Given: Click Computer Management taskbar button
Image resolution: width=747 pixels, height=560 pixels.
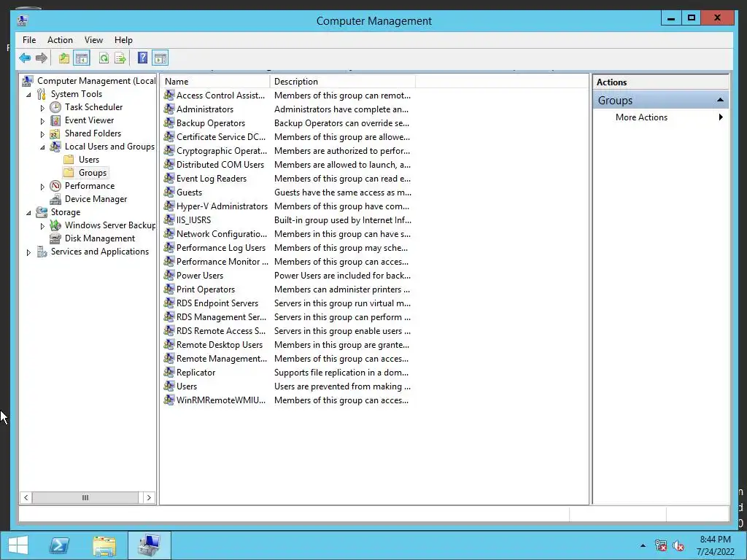Looking at the screenshot, I should (149, 545).
